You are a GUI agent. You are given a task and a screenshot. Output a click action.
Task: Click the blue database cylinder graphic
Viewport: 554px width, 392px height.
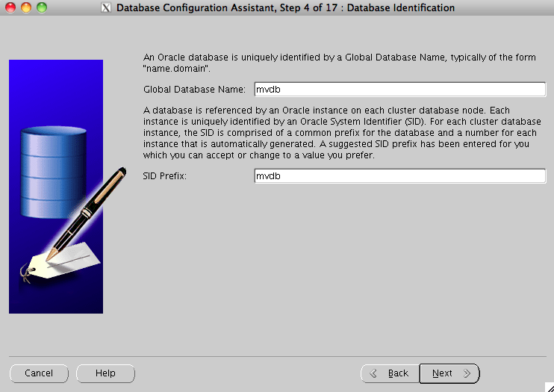tap(49, 170)
